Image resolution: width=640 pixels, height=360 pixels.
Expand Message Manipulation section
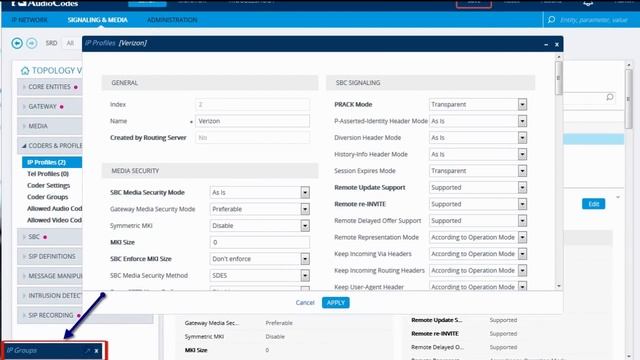[49, 276]
